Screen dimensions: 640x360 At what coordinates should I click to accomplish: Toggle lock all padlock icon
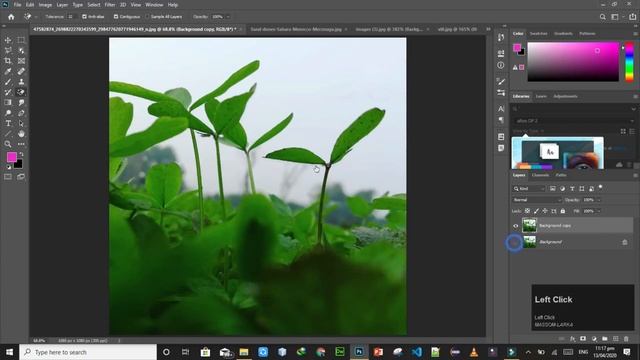pyautogui.click(x=563, y=211)
